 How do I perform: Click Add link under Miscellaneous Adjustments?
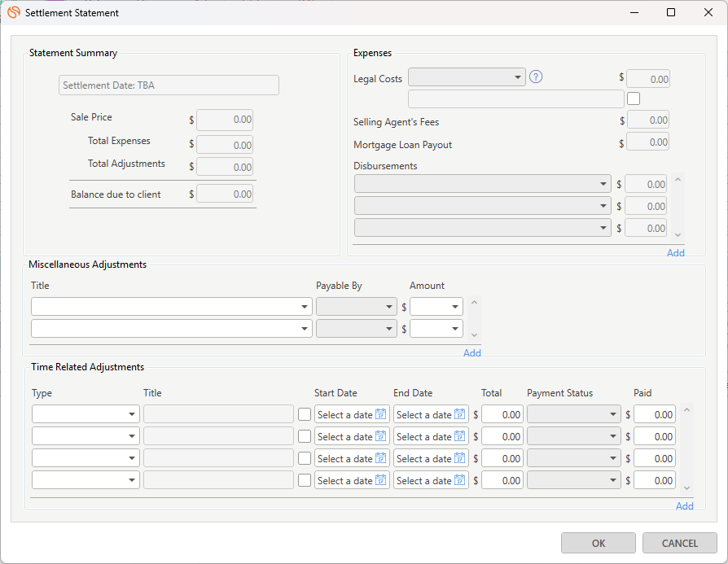pyautogui.click(x=471, y=352)
